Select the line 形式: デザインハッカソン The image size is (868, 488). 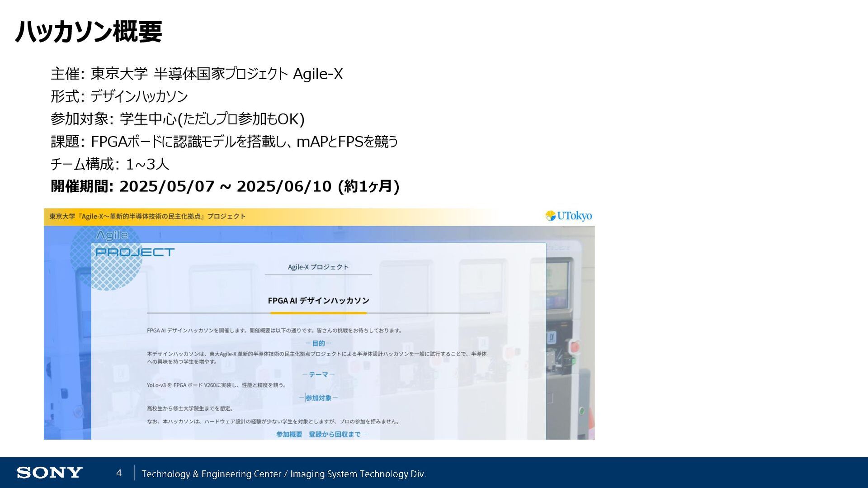tap(119, 96)
